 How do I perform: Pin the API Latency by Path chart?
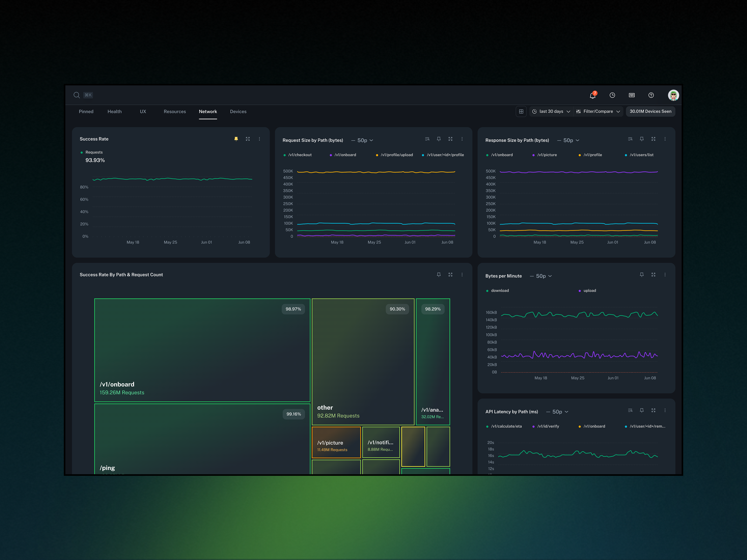(642, 410)
